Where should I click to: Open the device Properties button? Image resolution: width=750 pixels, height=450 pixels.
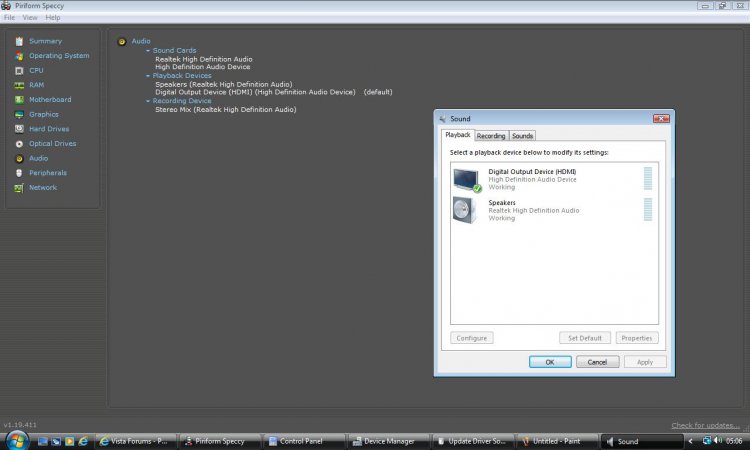coord(637,338)
